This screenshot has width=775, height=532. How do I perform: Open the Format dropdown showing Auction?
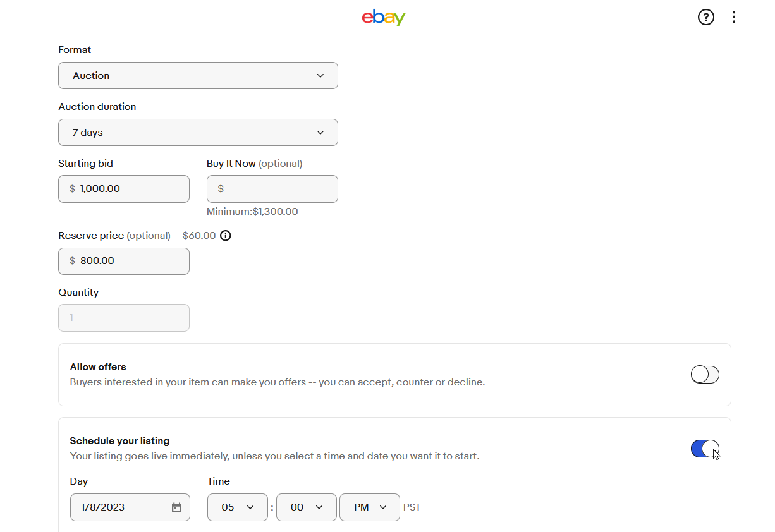coord(198,76)
